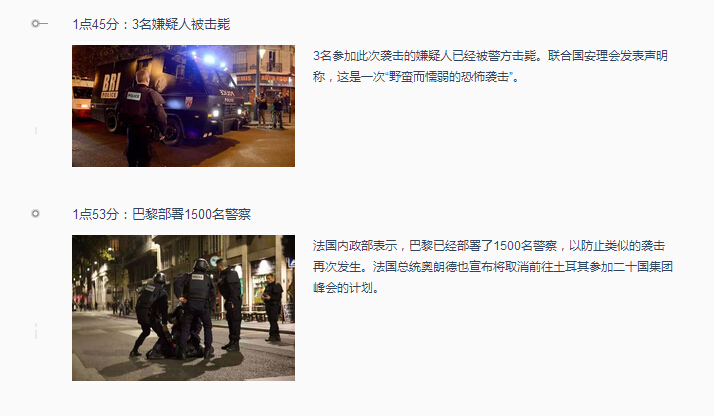Click the text 法国内政部表示 in second paragraph
714x416 pixels.
[x=355, y=246]
